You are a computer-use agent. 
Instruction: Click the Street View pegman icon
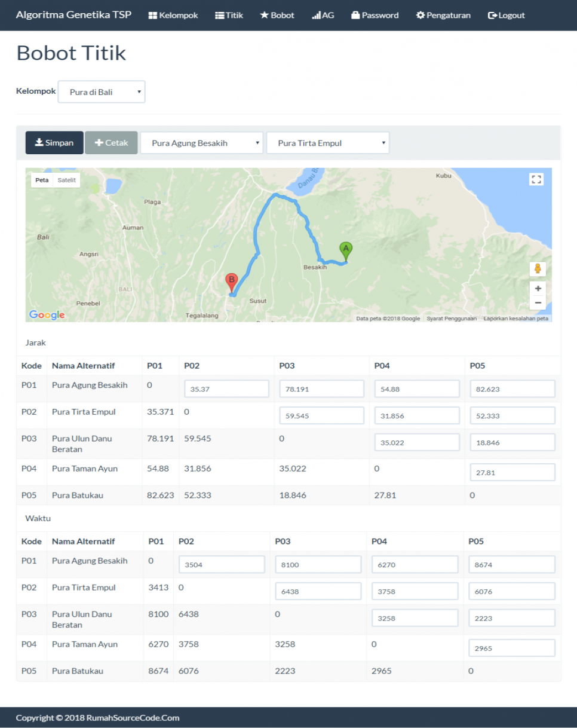pos(537,269)
